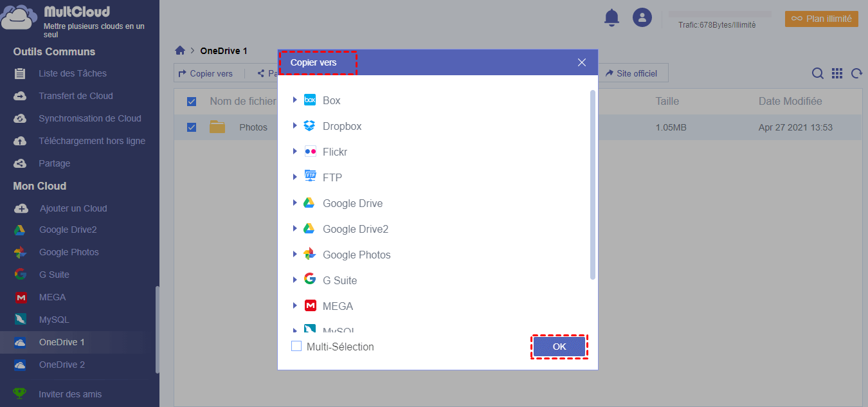Open Transfert de Cloud in sidebar

coord(76,96)
